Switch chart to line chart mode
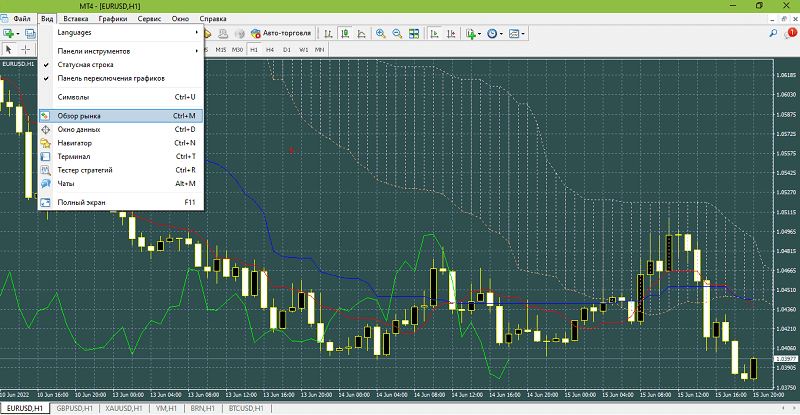The image size is (800, 415). click(x=361, y=34)
